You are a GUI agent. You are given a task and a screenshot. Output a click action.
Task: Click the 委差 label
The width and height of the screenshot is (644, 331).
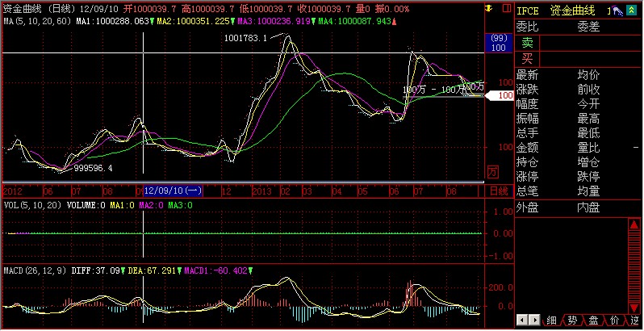pyautogui.click(x=588, y=27)
